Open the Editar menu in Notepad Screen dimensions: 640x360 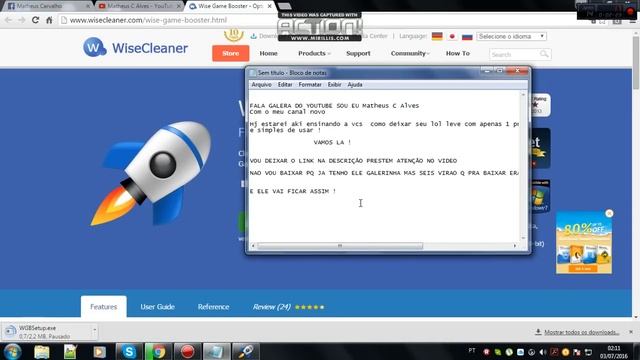(285, 84)
